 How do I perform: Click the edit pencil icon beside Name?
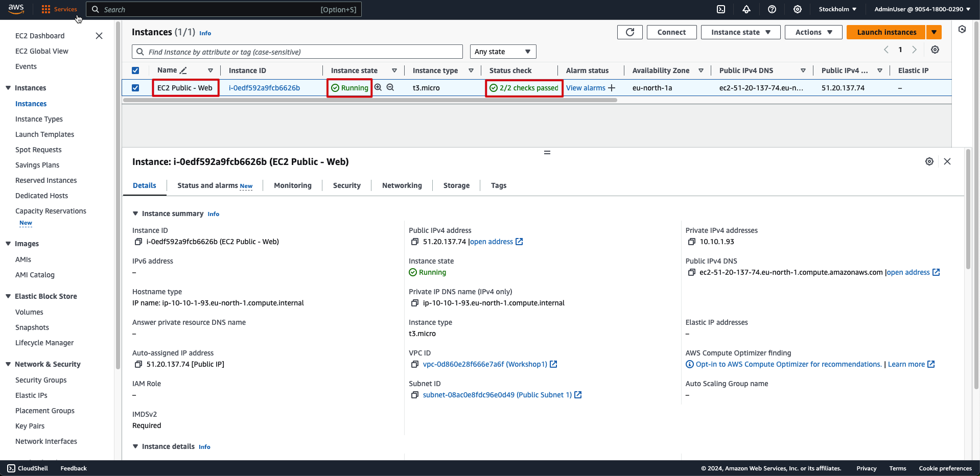pos(183,70)
